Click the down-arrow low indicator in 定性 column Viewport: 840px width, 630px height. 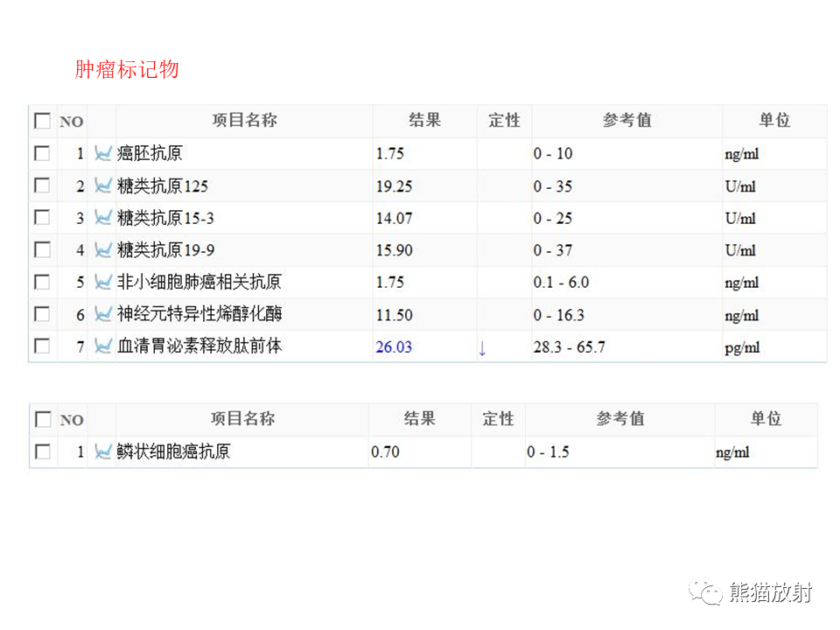pos(482,349)
